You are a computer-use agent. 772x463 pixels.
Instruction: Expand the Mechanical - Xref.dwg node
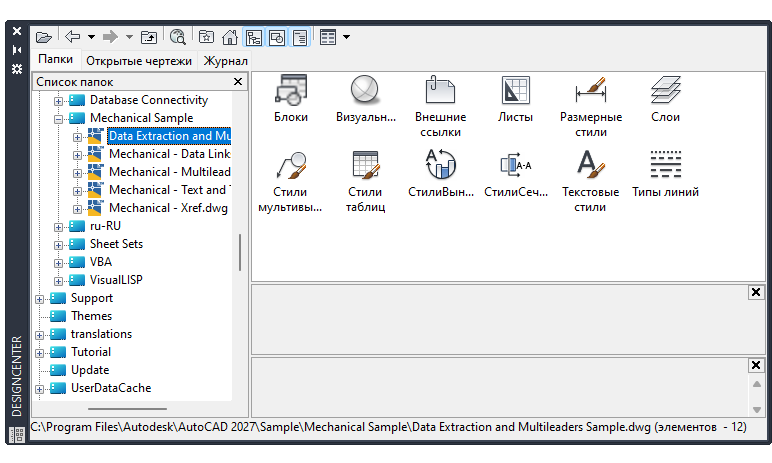(x=77, y=209)
